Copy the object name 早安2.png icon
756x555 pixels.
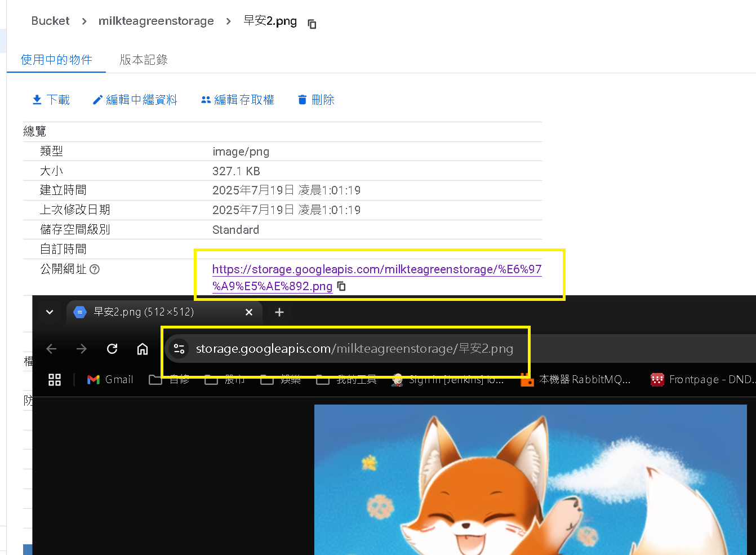click(x=312, y=24)
